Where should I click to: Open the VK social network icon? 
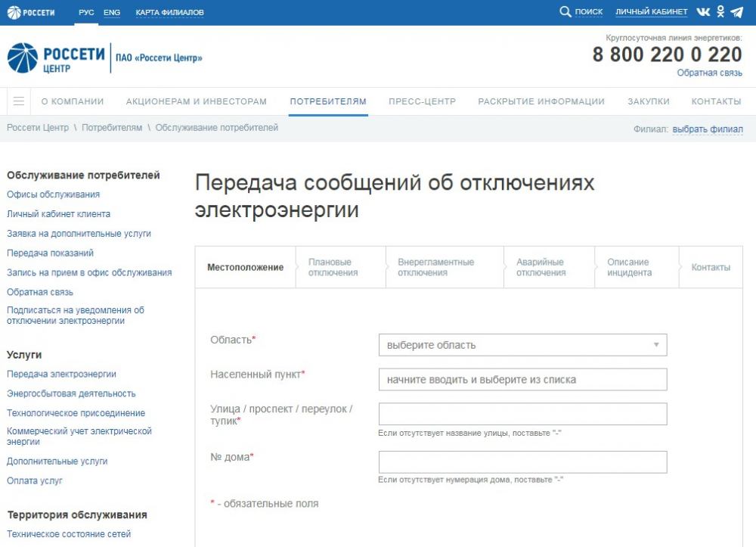(703, 11)
